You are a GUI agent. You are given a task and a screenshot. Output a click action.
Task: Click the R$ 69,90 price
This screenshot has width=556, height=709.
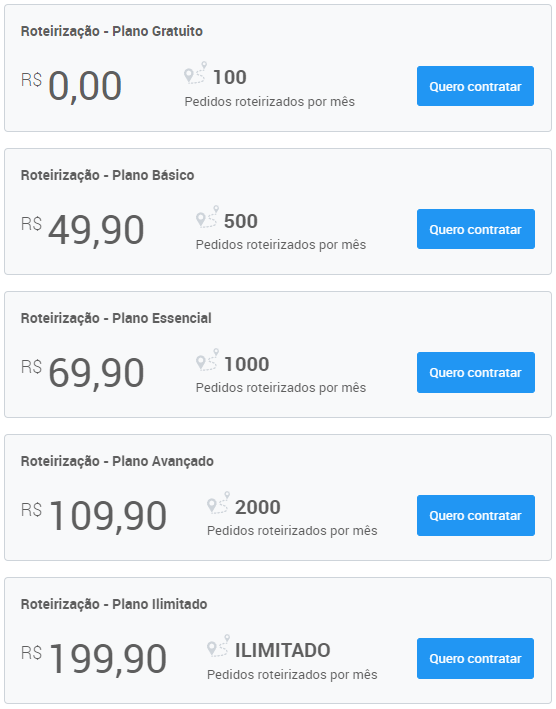click(x=83, y=372)
